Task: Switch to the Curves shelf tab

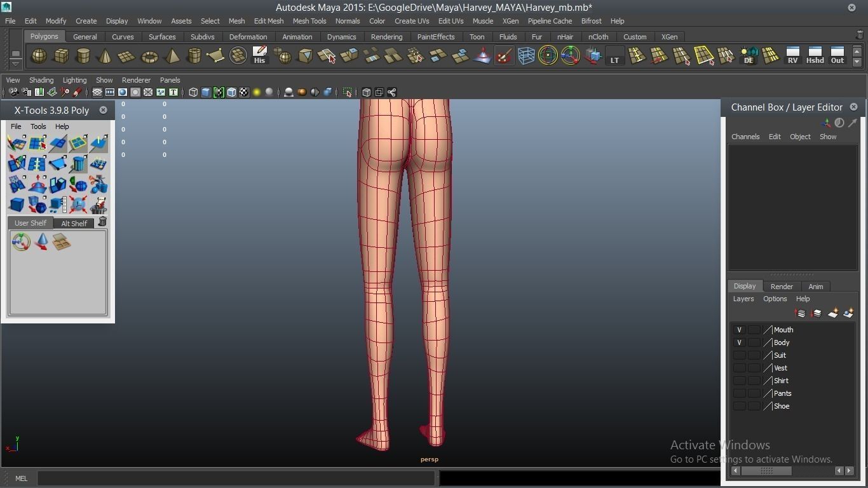Action: [x=123, y=37]
